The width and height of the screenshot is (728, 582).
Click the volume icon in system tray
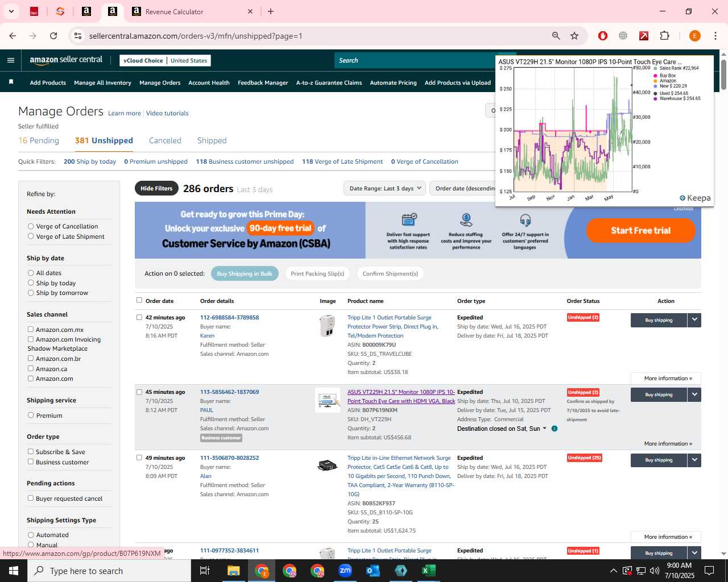655,571
